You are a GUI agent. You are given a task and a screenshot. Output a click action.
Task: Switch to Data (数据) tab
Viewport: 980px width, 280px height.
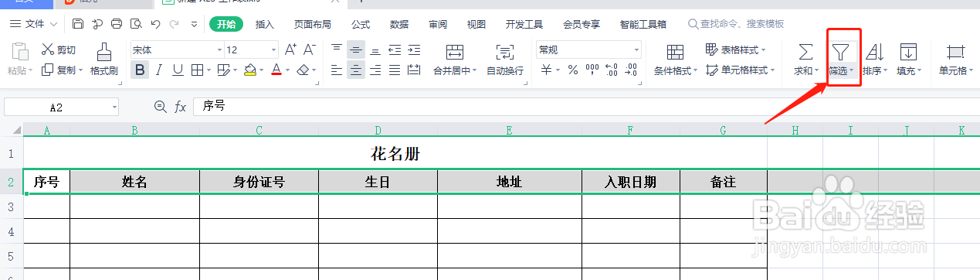399,24
